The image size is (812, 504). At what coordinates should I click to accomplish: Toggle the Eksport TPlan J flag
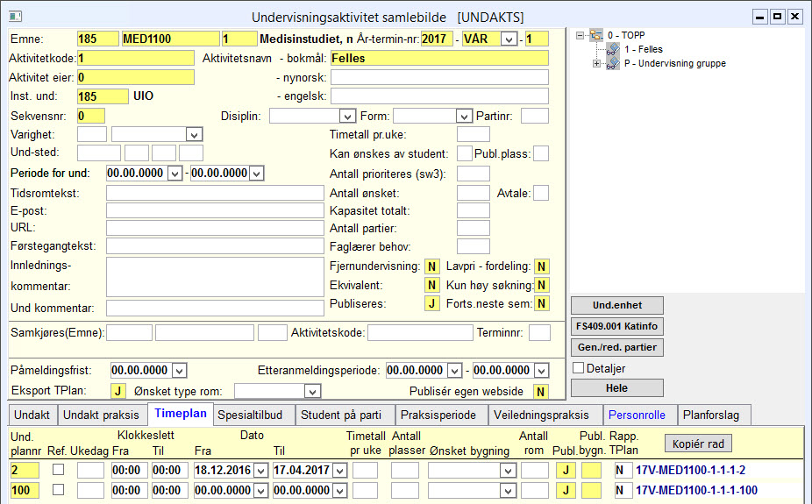[118, 391]
